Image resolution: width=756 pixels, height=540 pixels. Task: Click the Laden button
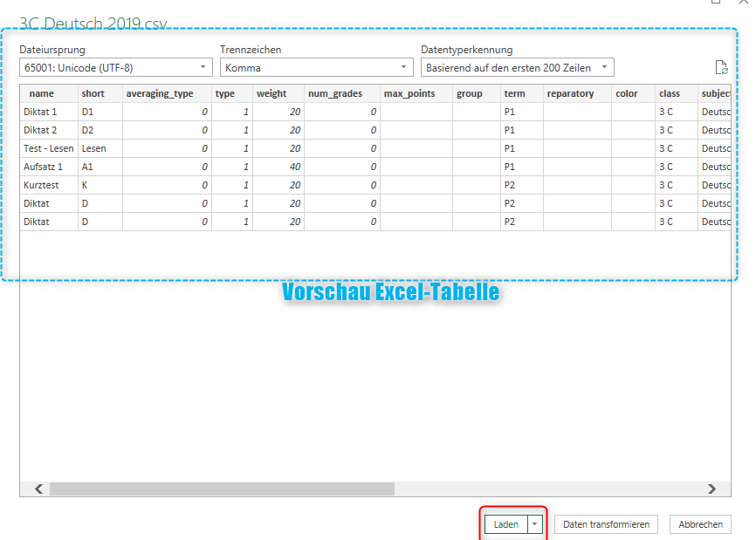506,524
